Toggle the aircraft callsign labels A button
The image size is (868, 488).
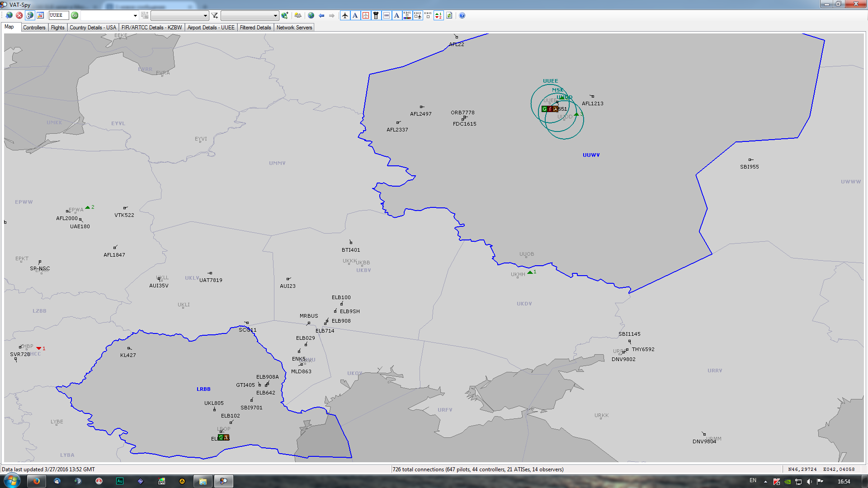pos(355,15)
